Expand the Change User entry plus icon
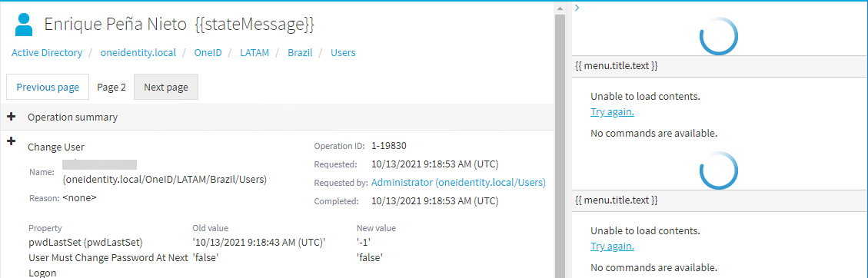This screenshot has width=868, height=278. pos(11,141)
